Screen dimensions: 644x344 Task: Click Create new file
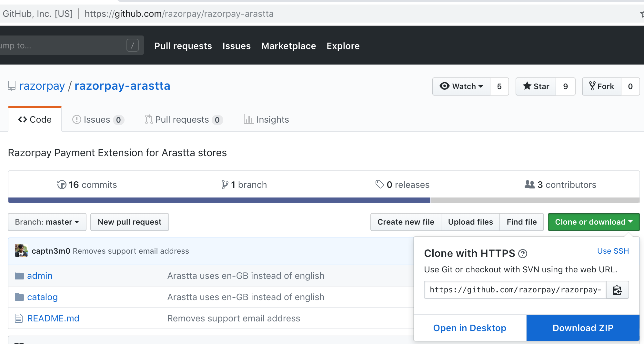point(406,222)
